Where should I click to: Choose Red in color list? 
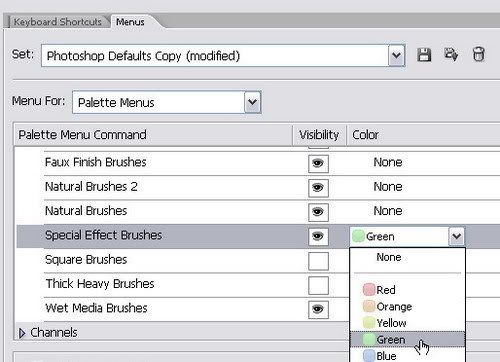tap(407, 290)
